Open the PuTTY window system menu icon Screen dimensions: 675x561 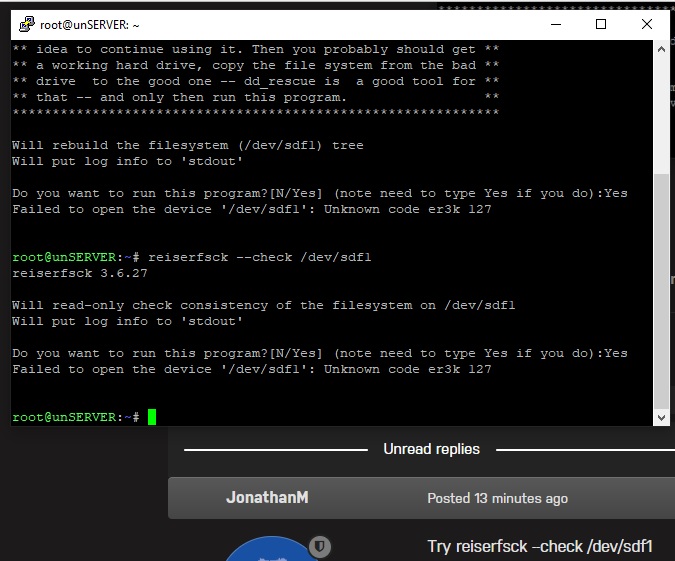point(27,25)
